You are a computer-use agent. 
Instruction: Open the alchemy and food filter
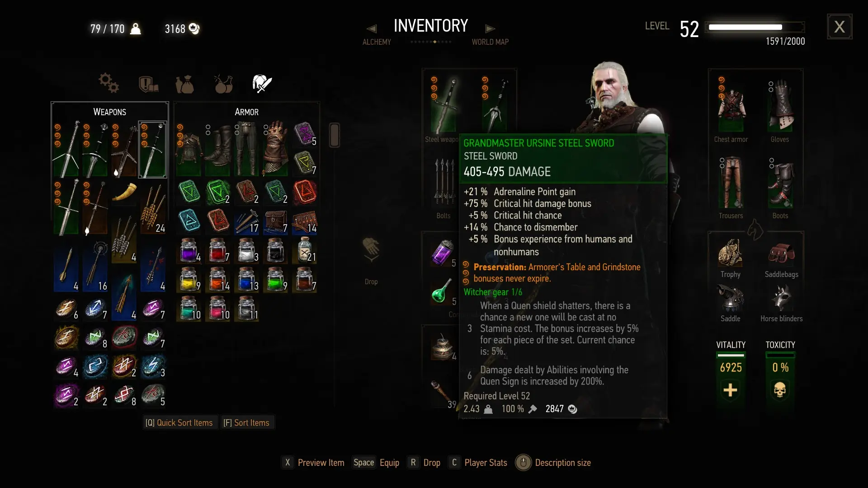point(223,84)
